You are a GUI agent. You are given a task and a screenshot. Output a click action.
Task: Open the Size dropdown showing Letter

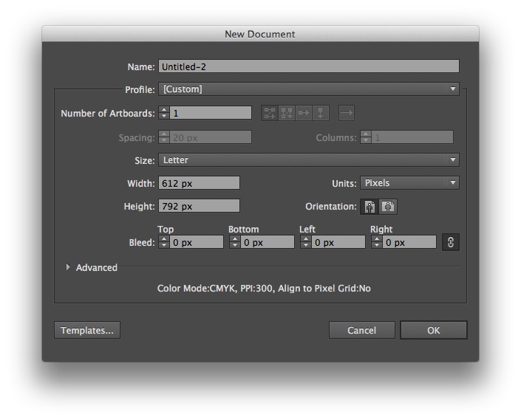click(x=309, y=160)
